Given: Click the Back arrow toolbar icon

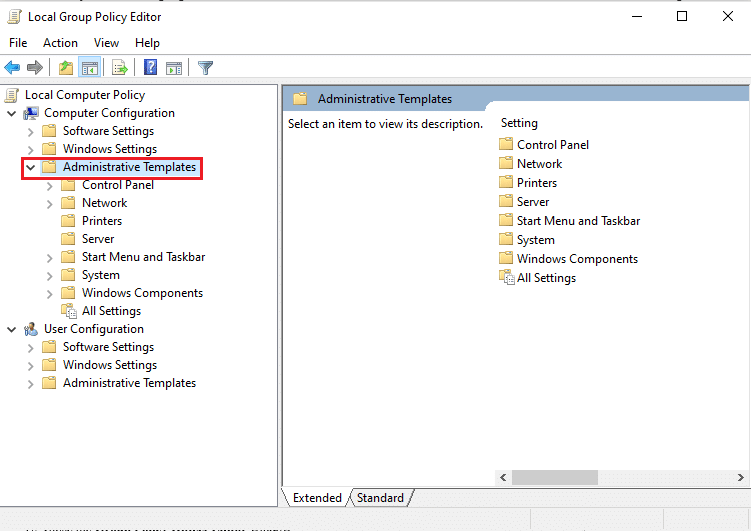Looking at the screenshot, I should click(12, 68).
